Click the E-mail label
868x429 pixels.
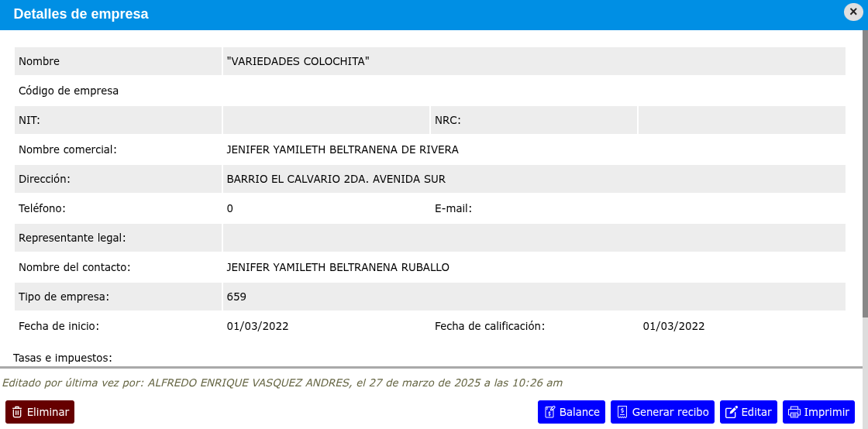coord(453,208)
